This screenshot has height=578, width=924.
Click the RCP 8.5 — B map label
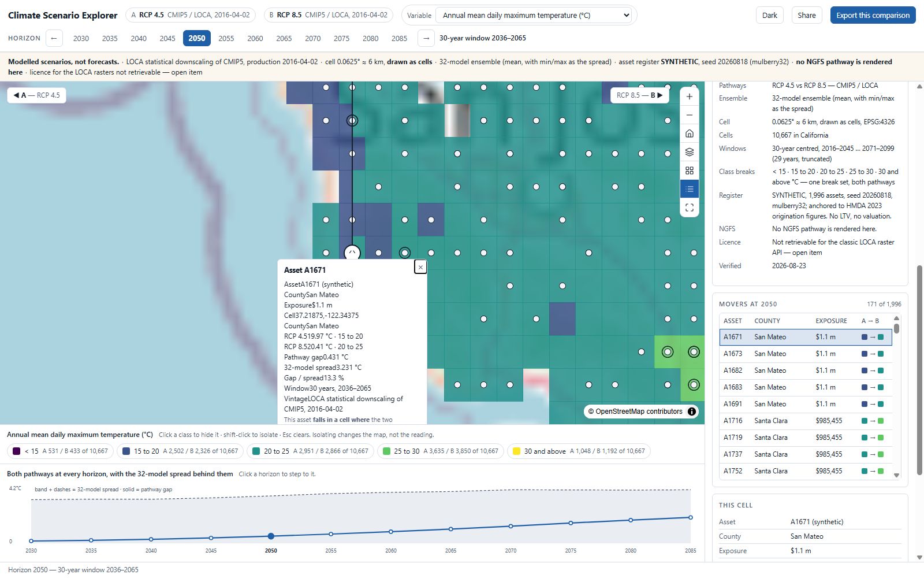click(640, 95)
